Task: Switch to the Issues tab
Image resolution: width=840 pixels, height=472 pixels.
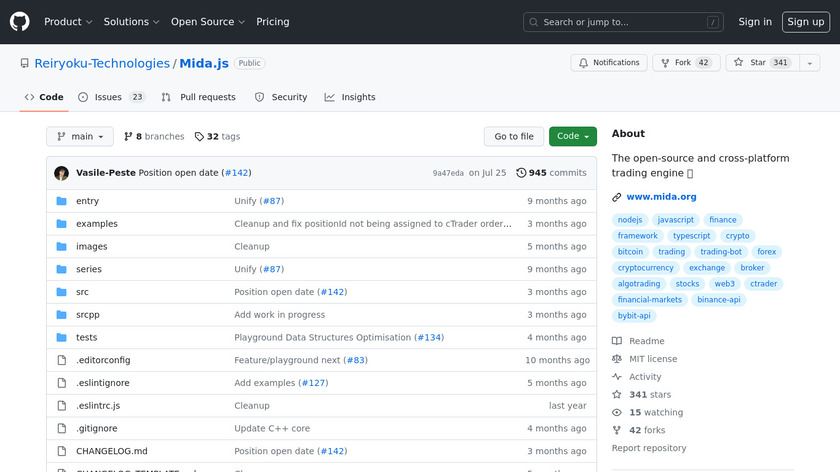Action: [x=110, y=97]
